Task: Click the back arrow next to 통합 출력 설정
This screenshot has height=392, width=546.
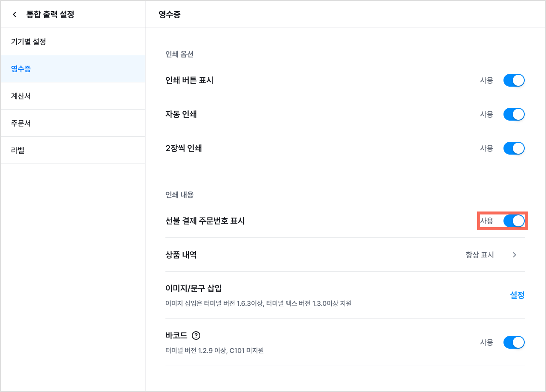Action: [x=14, y=14]
